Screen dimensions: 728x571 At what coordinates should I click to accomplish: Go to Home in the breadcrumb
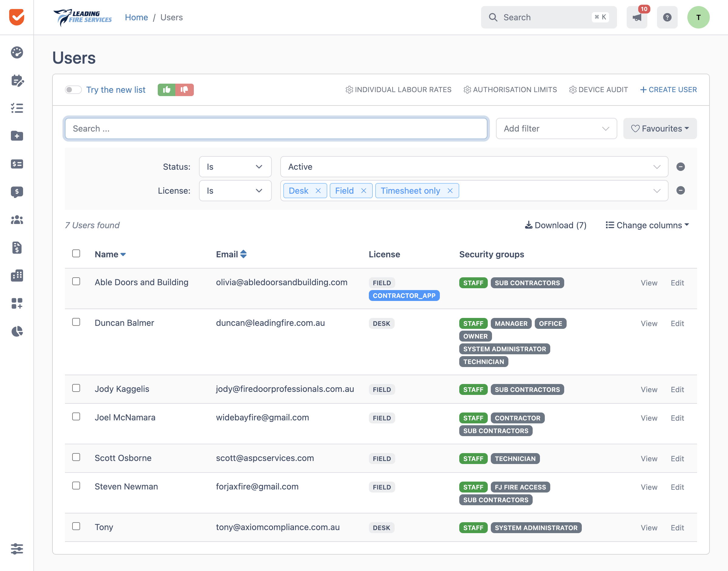coord(136,17)
